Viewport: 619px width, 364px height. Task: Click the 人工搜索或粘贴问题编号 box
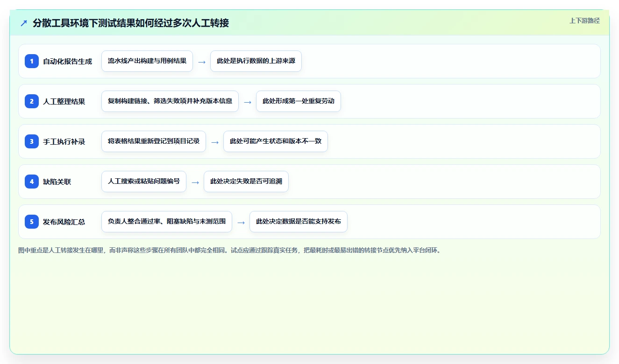coord(144,182)
